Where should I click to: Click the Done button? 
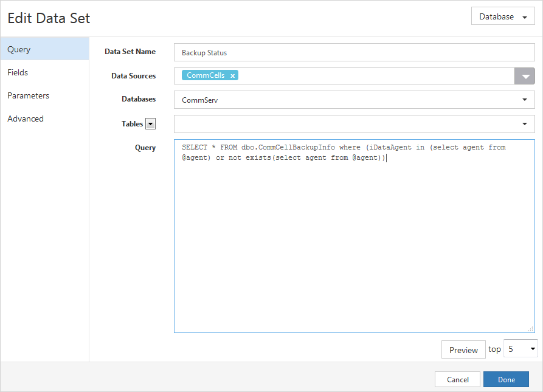[x=507, y=379]
